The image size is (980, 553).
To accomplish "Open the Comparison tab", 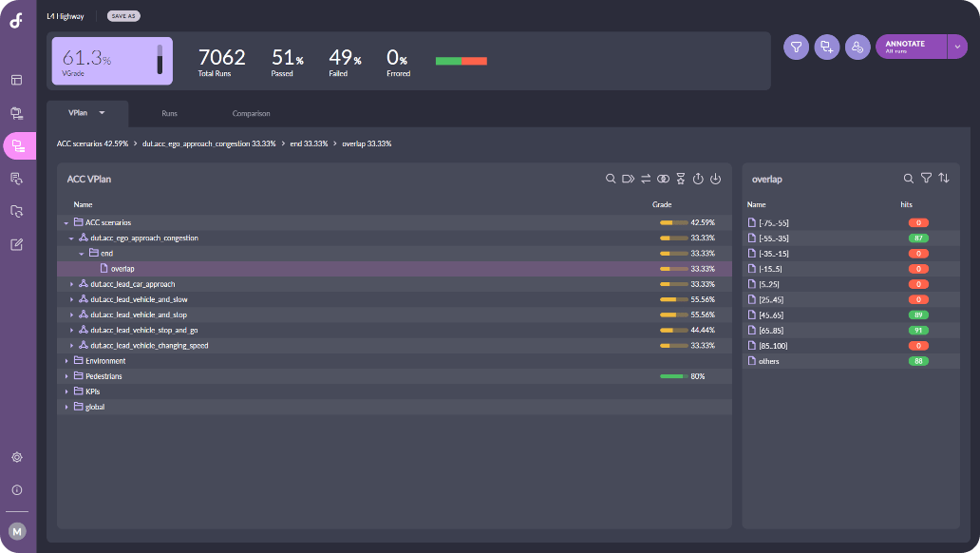I will click(251, 113).
